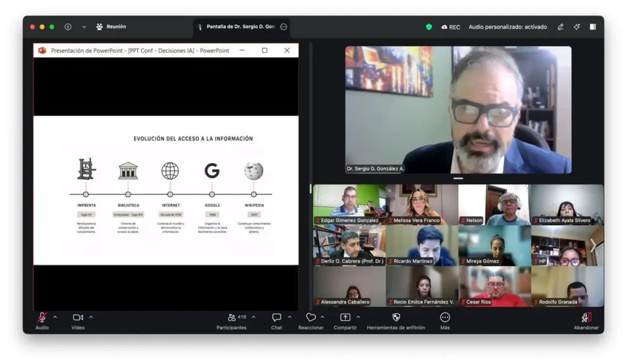Unmute the Audio microphone icon
Image resolution: width=627 pixels, height=364 pixels.
coord(42,317)
